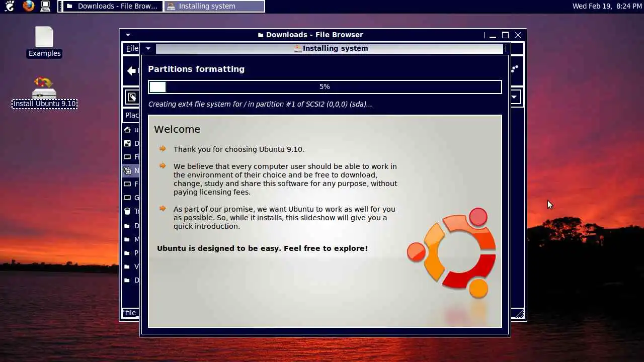The height and width of the screenshot is (362, 644).
Task: Open Installing system window menu arrow
Action: tap(148, 48)
